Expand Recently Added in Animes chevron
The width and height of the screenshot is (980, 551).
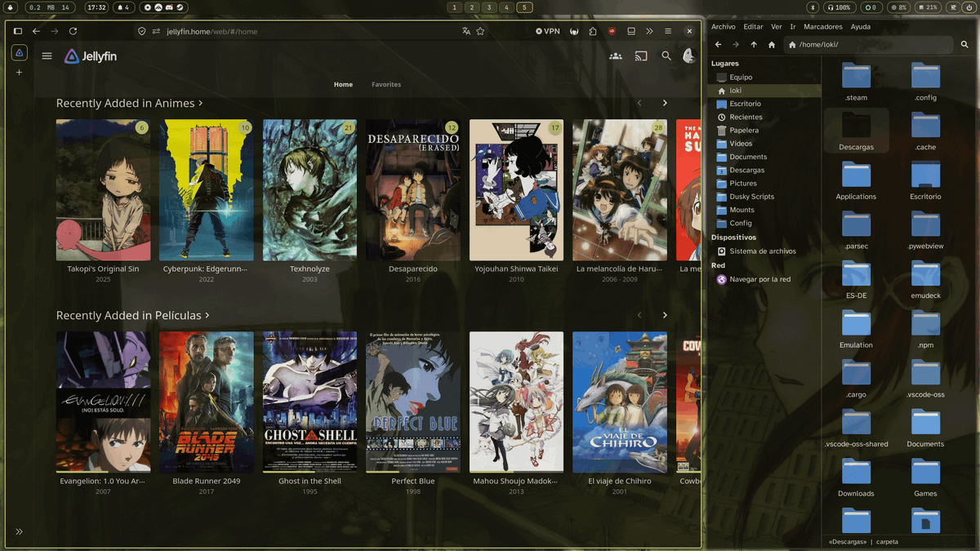point(200,103)
